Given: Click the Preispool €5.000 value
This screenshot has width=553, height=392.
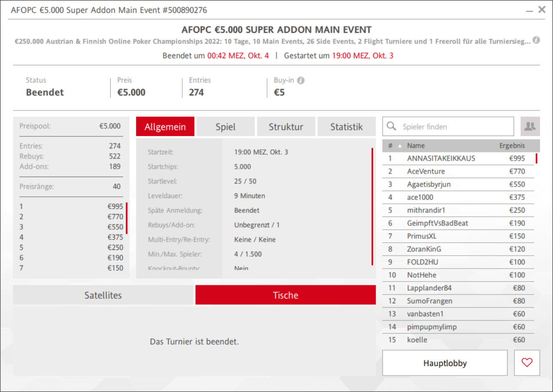Looking at the screenshot, I should click(110, 126).
